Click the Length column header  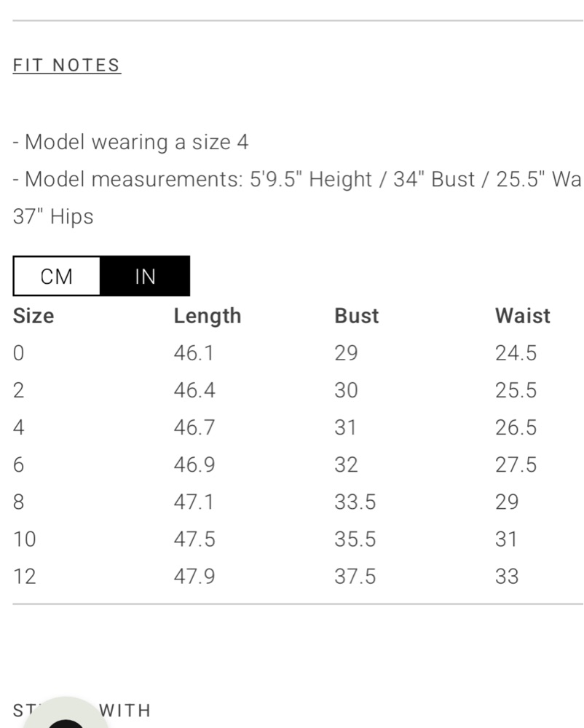(208, 316)
